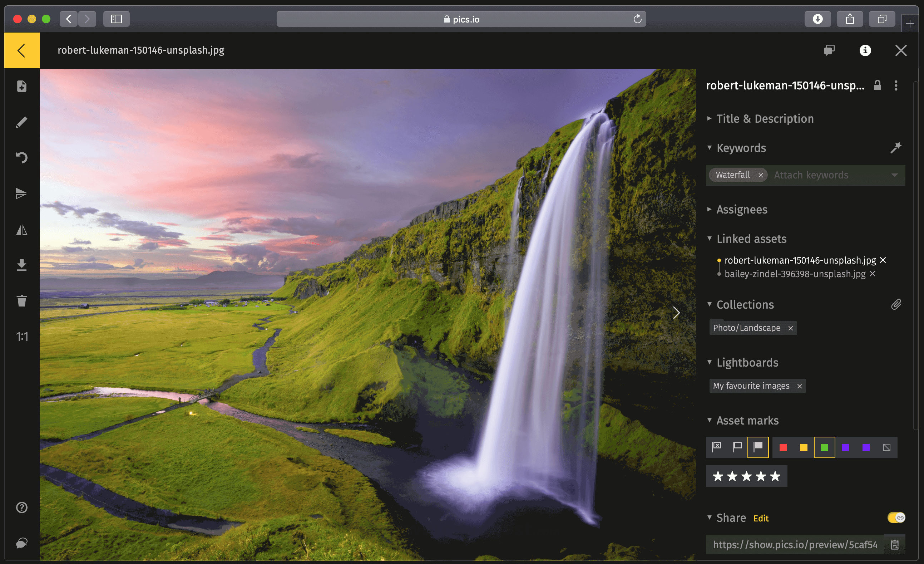This screenshot has width=924, height=564.
Task: Pin the Keywords section
Action: 896,147
